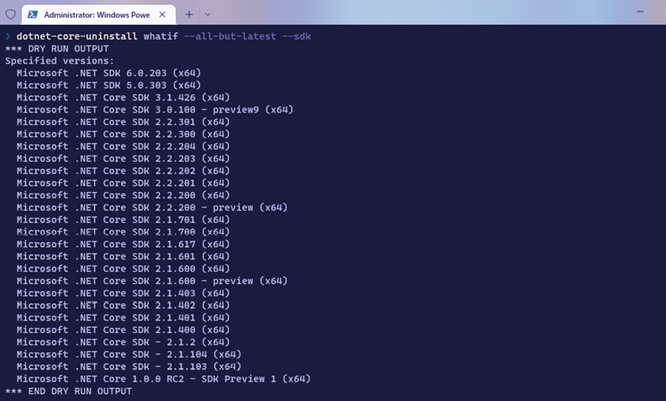
Task: Click the line 'Microsoft .NET SDK 5.0.303 (x64)'
Action: [x=109, y=85]
